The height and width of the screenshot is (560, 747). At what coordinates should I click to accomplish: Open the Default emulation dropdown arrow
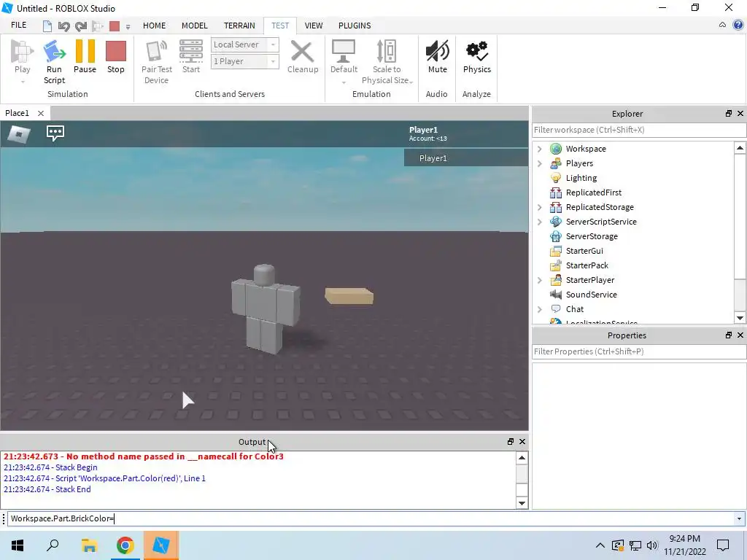pyautogui.click(x=344, y=82)
